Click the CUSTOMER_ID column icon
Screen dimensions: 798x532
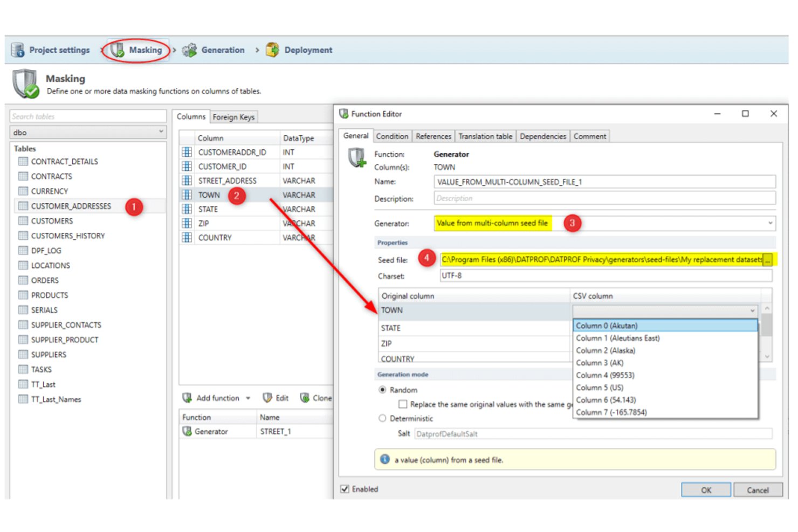pos(187,166)
